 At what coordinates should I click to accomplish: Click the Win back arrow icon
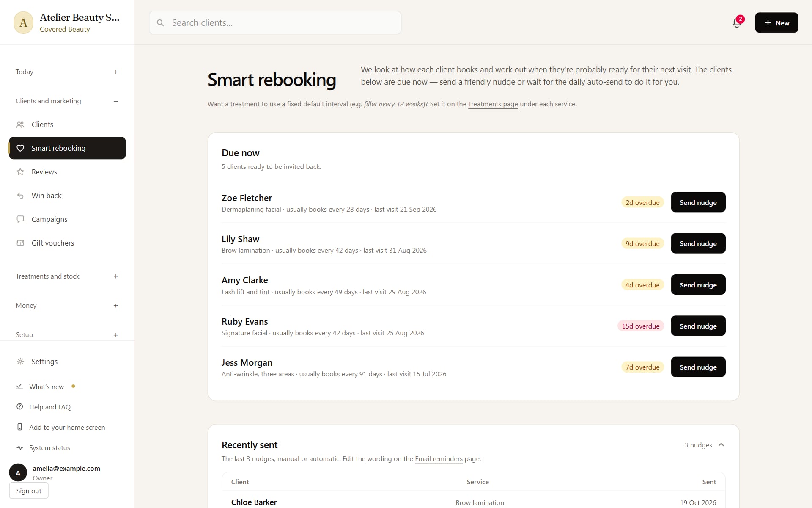20,196
